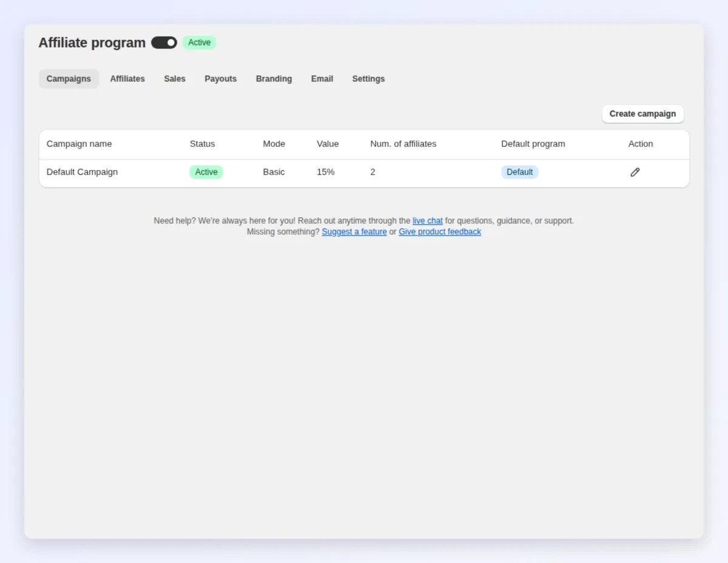Click the Campaign name column header

coord(79,144)
